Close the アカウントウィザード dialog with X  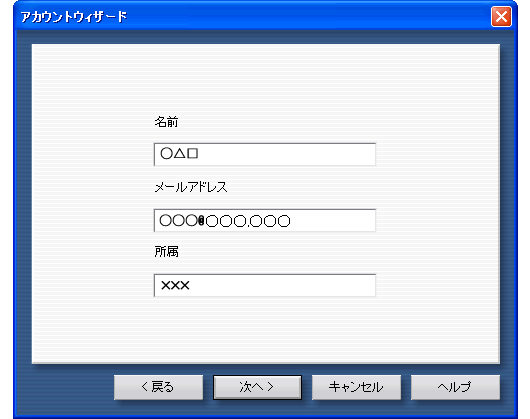(501, 17)
